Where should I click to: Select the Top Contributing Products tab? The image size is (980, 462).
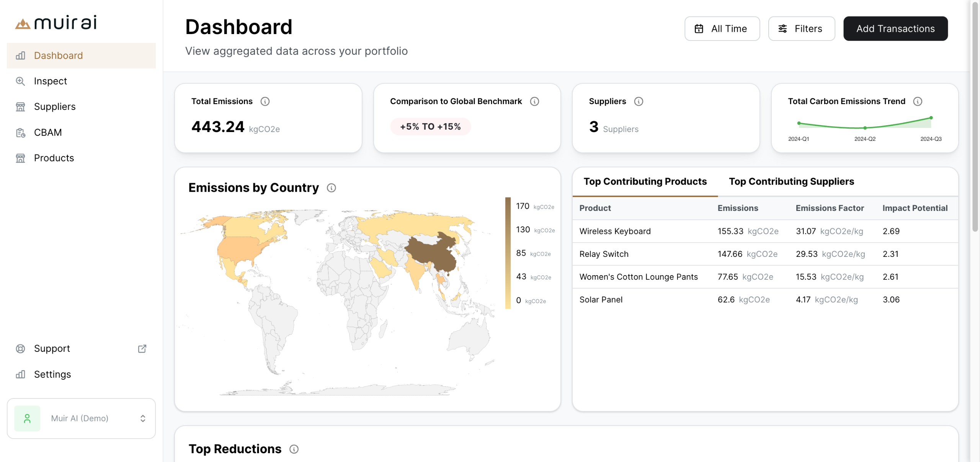coord(645,181)
